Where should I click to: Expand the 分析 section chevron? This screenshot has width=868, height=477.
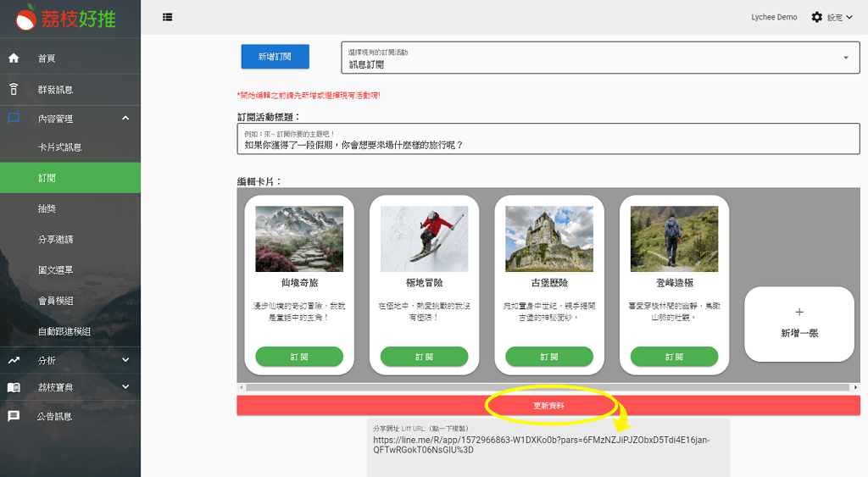pos(125,360)
